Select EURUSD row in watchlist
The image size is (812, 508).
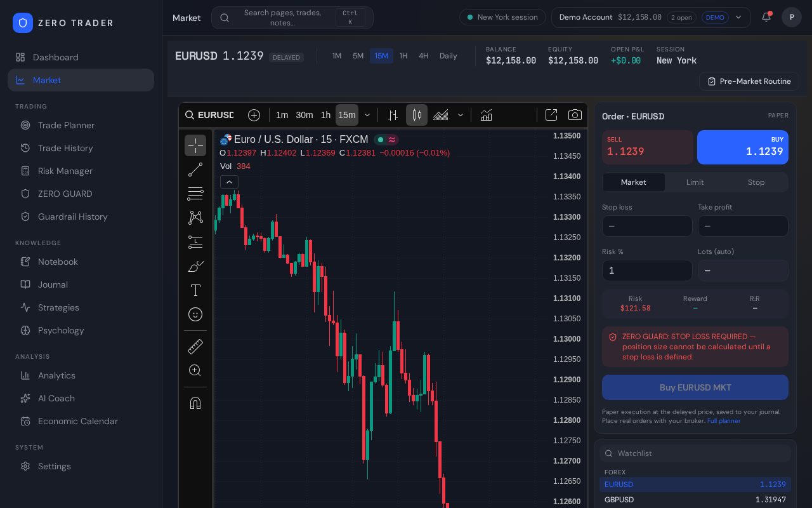tap(695, 485)
